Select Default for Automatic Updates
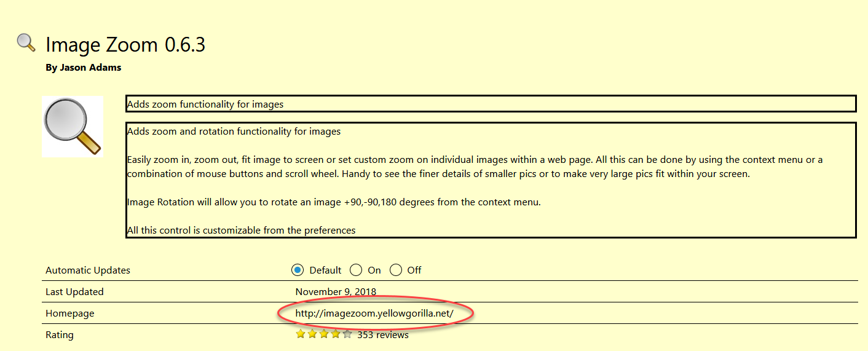 298,270
